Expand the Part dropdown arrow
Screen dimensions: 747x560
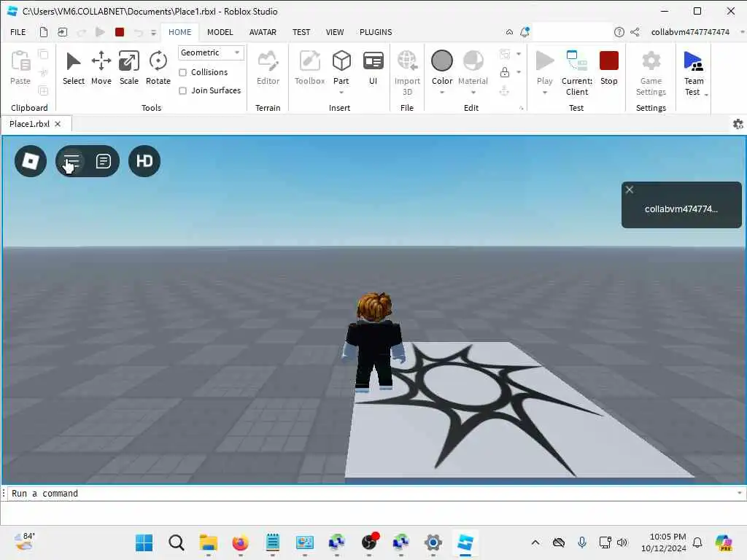(341, 93)
